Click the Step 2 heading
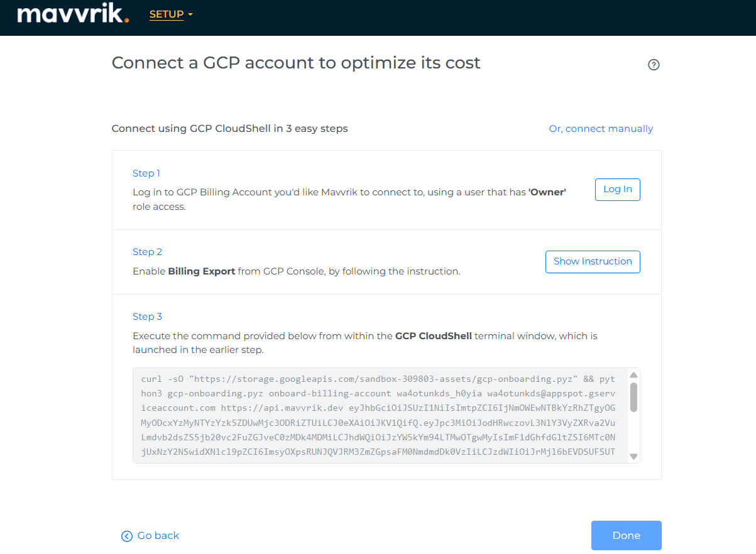Screen dimensions: 756x554 pyautogui.click(x=148, y=252)
